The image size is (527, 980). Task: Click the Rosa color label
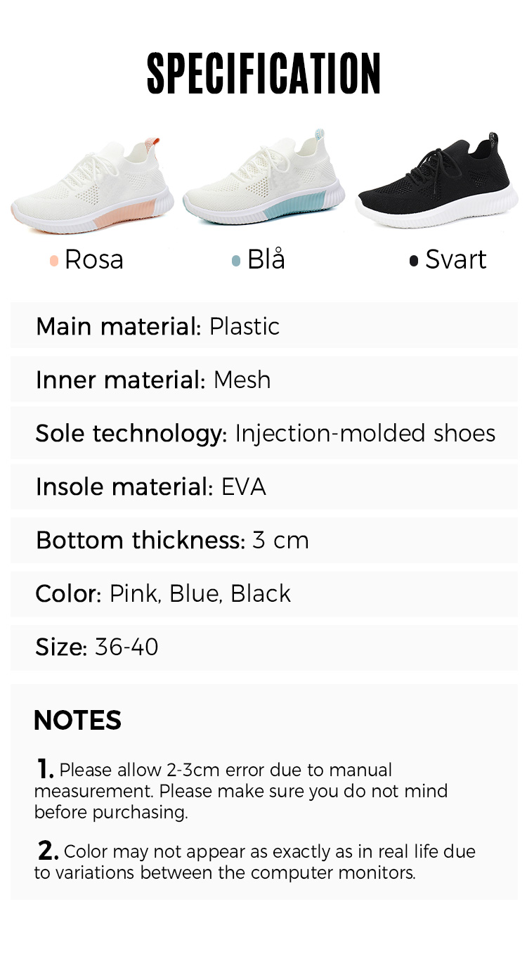click(x=94, y=259)
